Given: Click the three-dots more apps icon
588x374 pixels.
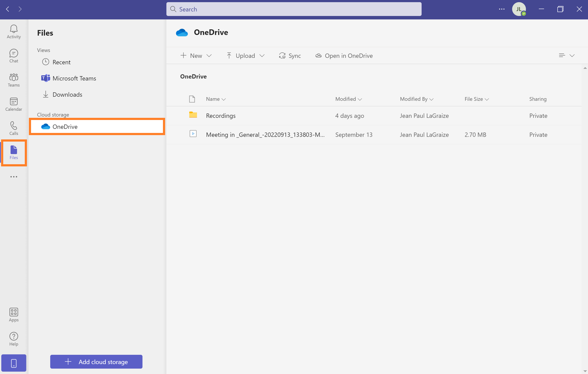Looking at the screenshot, I should [14, 177].
